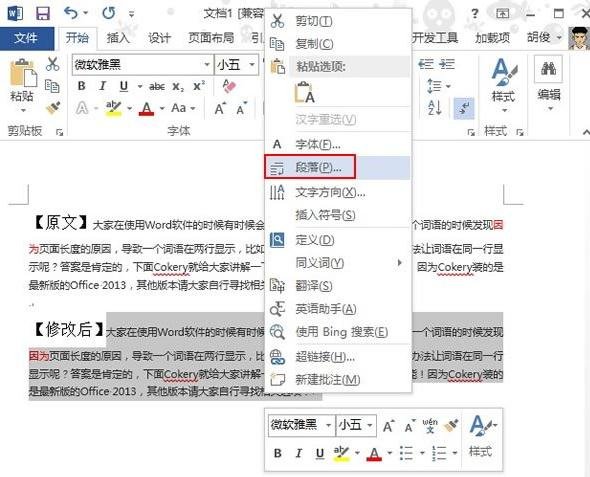Click mini toolbar numbering list icon
Image resolution: width=590 pixels, height=477 pixels.
(439, 453)
